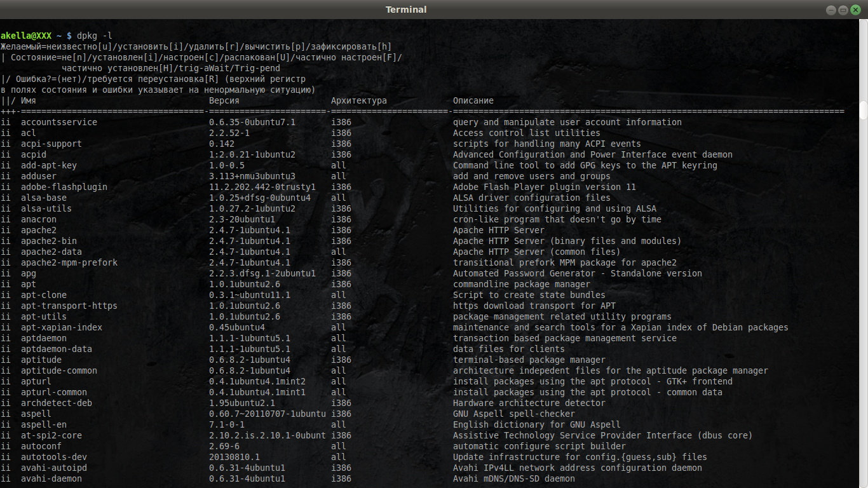Image resolution: width=868 pixels, height=488 pixels.
Task: Click the 'apache2-bin' package name
Action: point(49,241)
